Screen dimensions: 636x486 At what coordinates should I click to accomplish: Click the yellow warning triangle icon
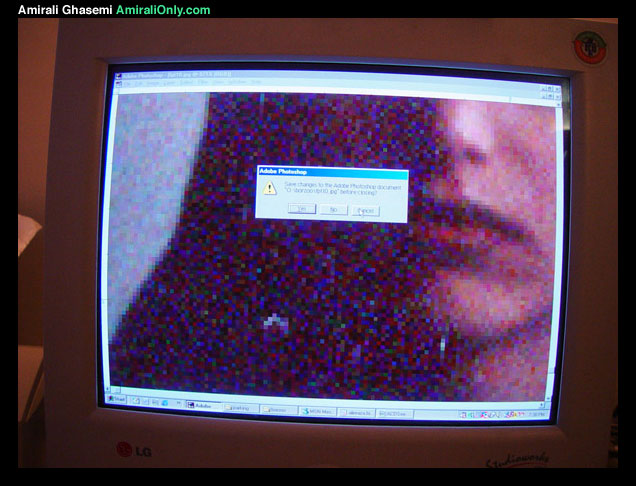point(269,188)
